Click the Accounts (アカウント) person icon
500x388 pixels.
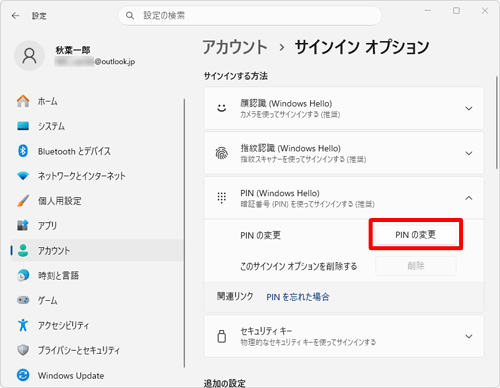point(23,250)
